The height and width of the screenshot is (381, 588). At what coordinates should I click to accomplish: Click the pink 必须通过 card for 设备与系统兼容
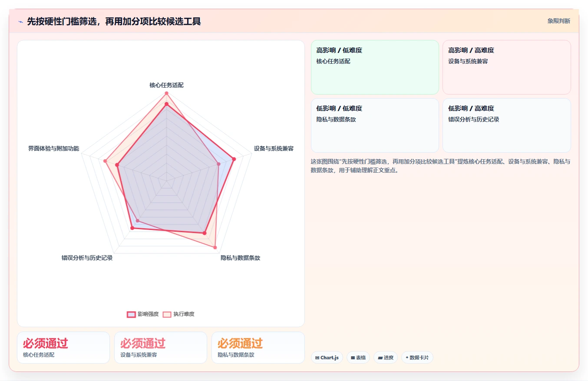click(x=161, y=348)
